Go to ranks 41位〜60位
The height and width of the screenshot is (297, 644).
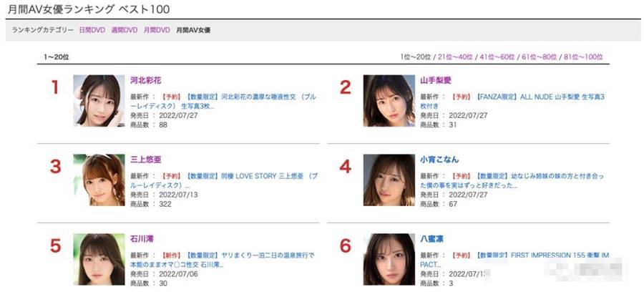point(497,57)
